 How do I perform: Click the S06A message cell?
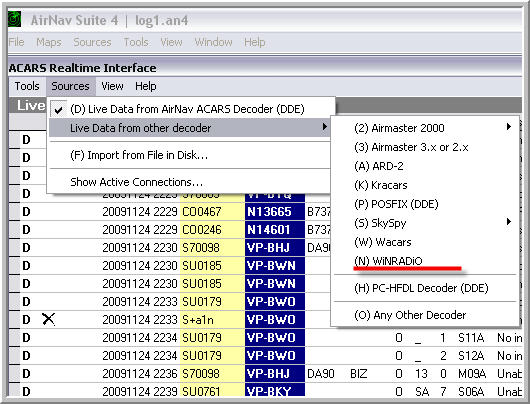click(471, 391)
